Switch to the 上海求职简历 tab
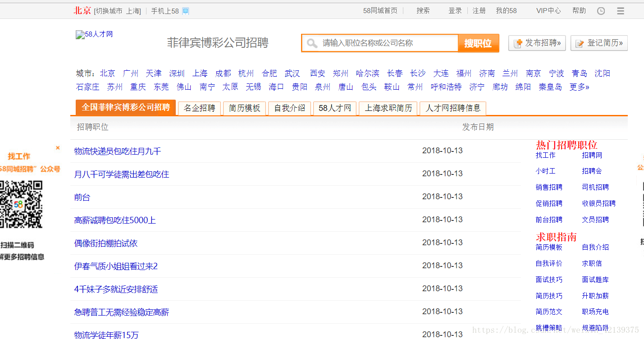644x339 pixels. tap(388, 108)
